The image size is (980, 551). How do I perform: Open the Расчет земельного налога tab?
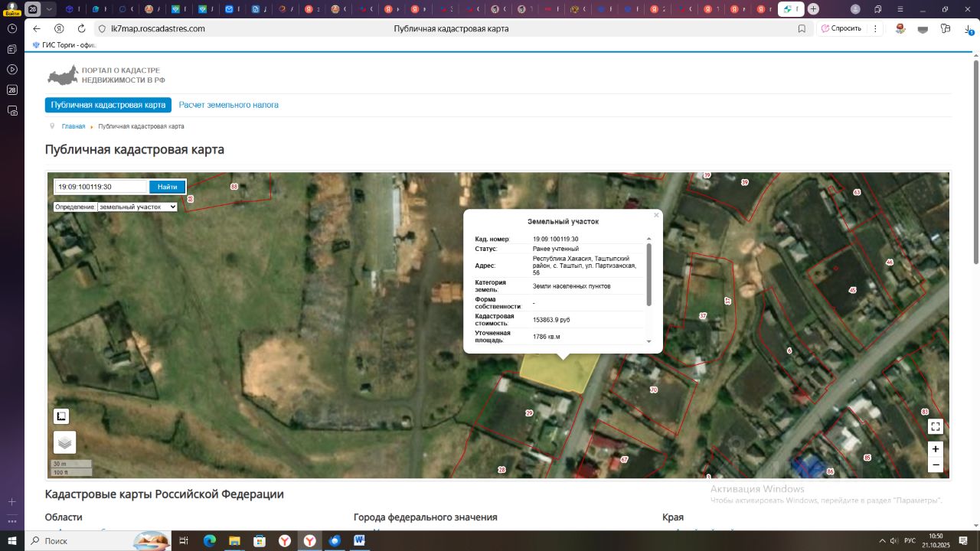coord(229,105)
